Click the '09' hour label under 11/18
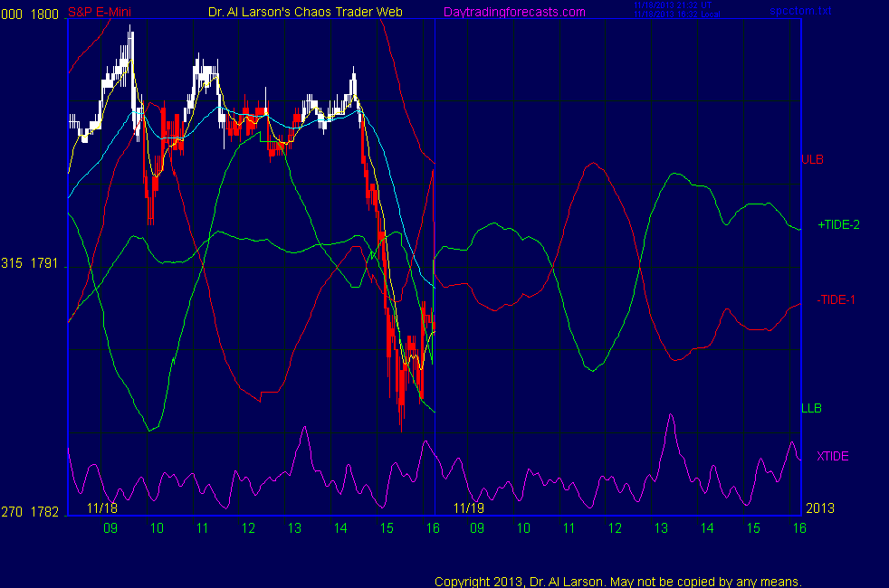889x588 pixels. [x=110, y=528]
